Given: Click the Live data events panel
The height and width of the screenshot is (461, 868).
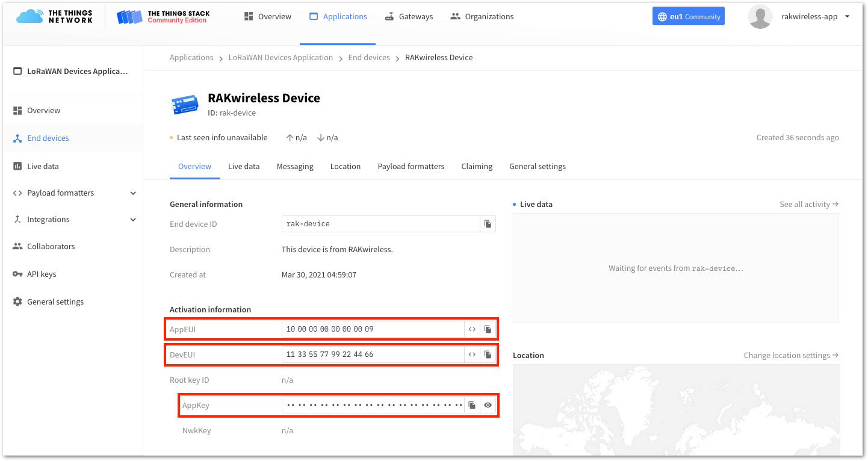Looking at the screenshot, I should click(x=676, y=268).
